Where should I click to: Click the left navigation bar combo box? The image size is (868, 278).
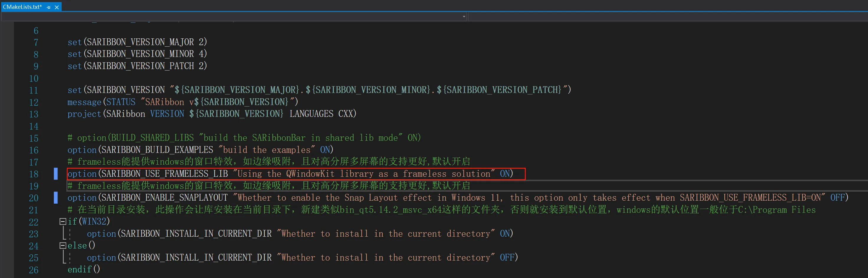pyautogui.click(x=234, y=17)
